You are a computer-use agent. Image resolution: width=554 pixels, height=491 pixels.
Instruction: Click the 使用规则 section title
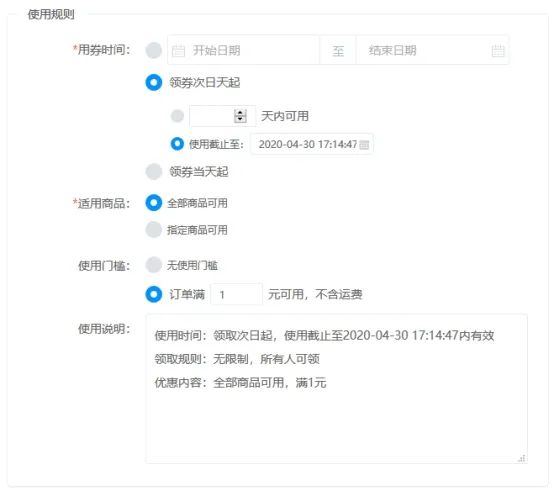point(51,14)
